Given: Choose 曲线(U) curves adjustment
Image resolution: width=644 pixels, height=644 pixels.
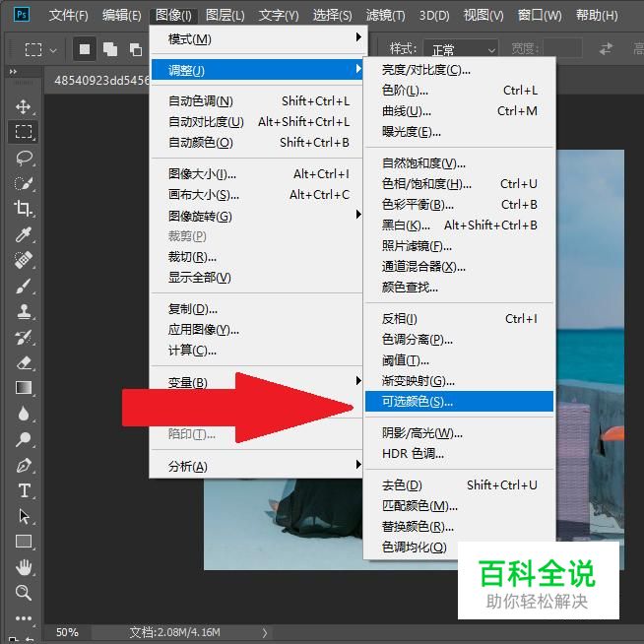Looking at the screenshot, I should point(459,111).
